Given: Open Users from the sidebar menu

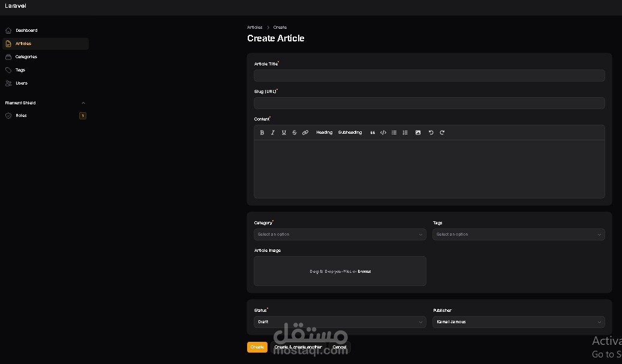Looking at the screenshot, I should [x=46, y=83].
